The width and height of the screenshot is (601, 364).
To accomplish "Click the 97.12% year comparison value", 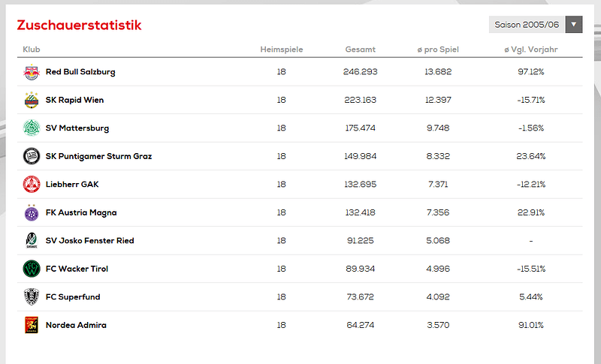I will click(531, 72).
